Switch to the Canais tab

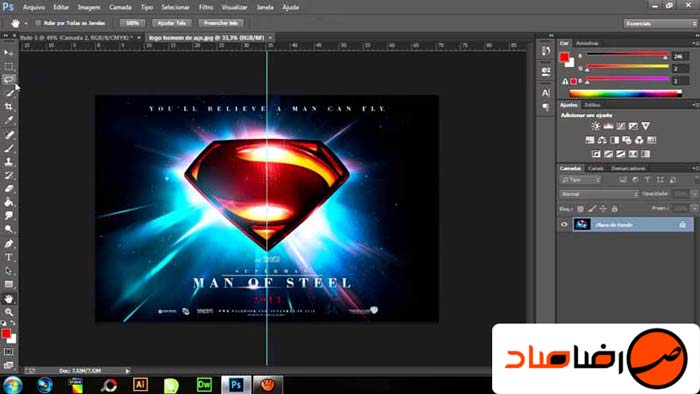click(x=596, y=168)
